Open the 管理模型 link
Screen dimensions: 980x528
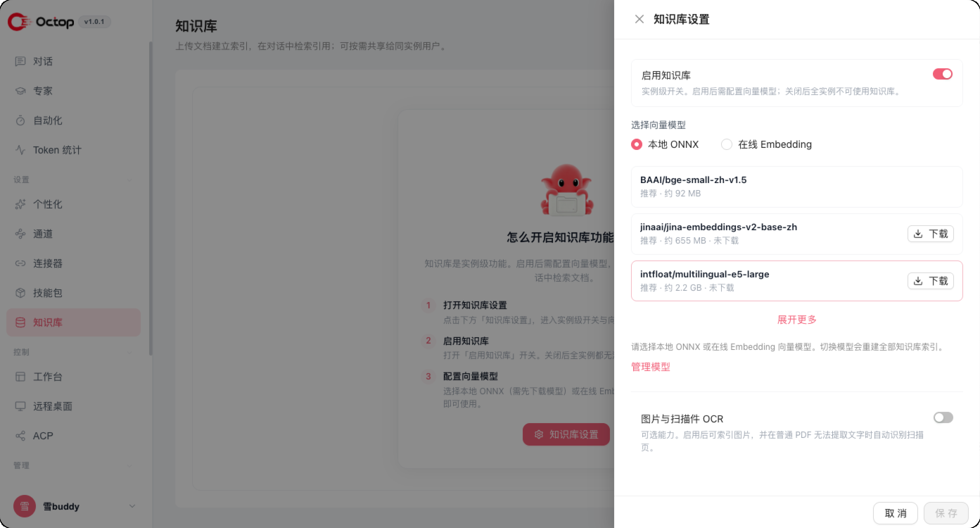[651, 367]
